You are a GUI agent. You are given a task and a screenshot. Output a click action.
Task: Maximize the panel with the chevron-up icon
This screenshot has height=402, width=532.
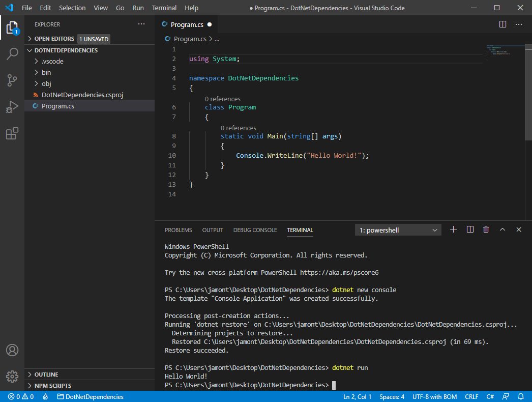(502, 229)
